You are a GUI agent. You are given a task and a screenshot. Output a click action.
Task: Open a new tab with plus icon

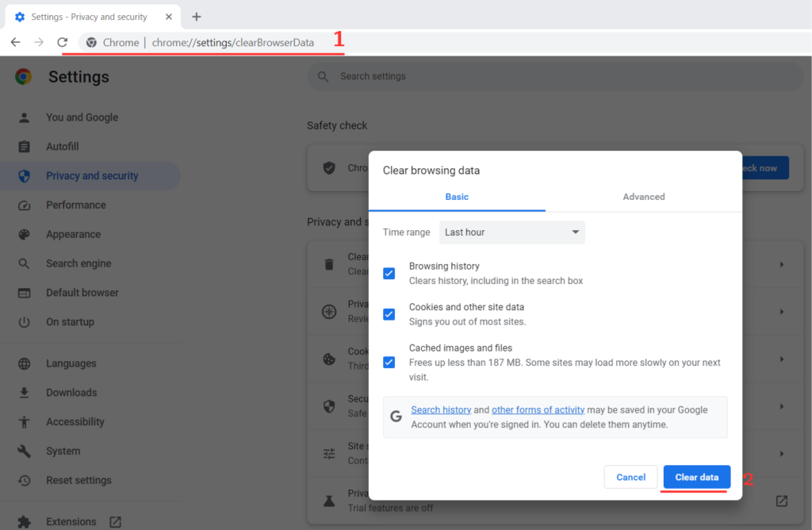tap(197, 17)
